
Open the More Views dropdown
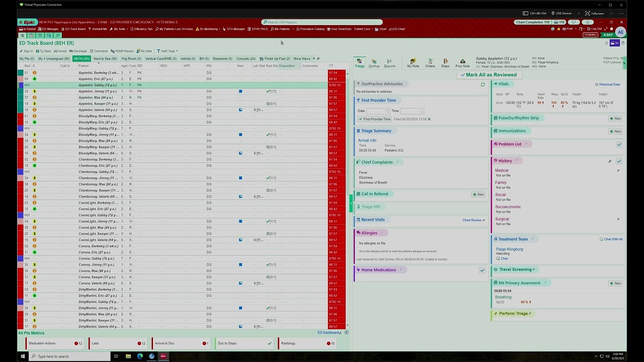(x=304, y=59)
